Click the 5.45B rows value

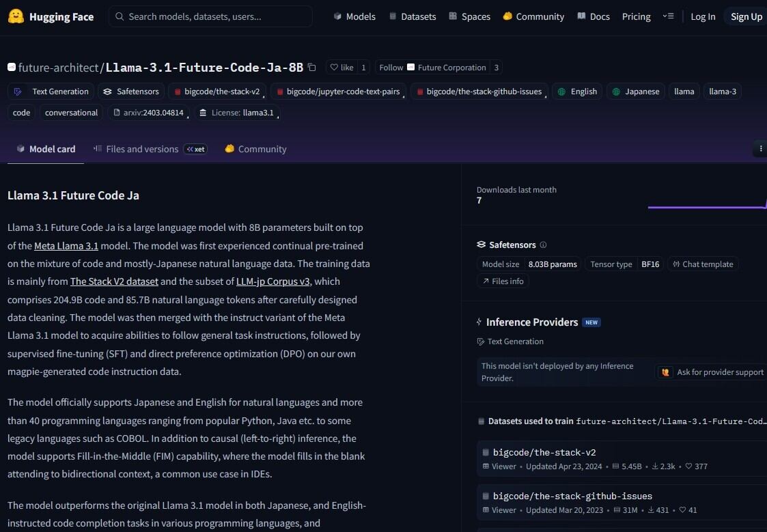[627, 466]
